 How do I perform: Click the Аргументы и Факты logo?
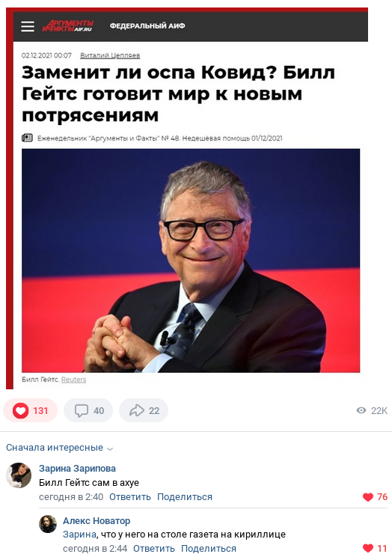(x=68, y=26)
